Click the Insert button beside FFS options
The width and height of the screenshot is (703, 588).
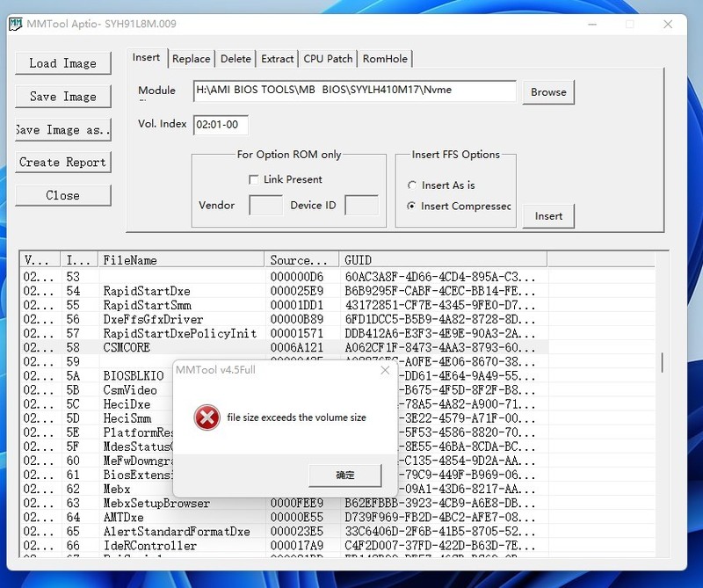tap(548, 216)
